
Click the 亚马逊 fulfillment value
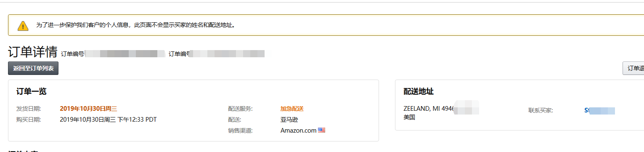[289, 119]
